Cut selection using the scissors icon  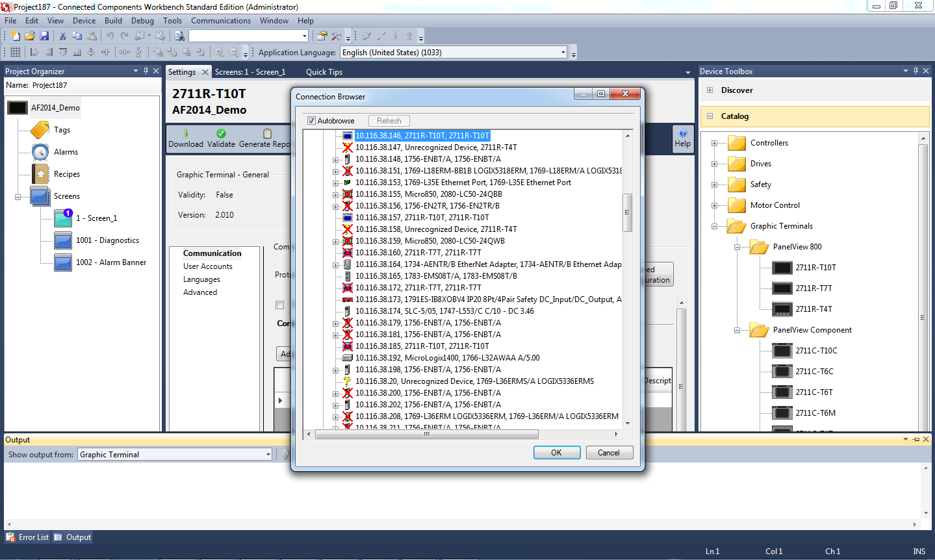click(x=62, y=36)
